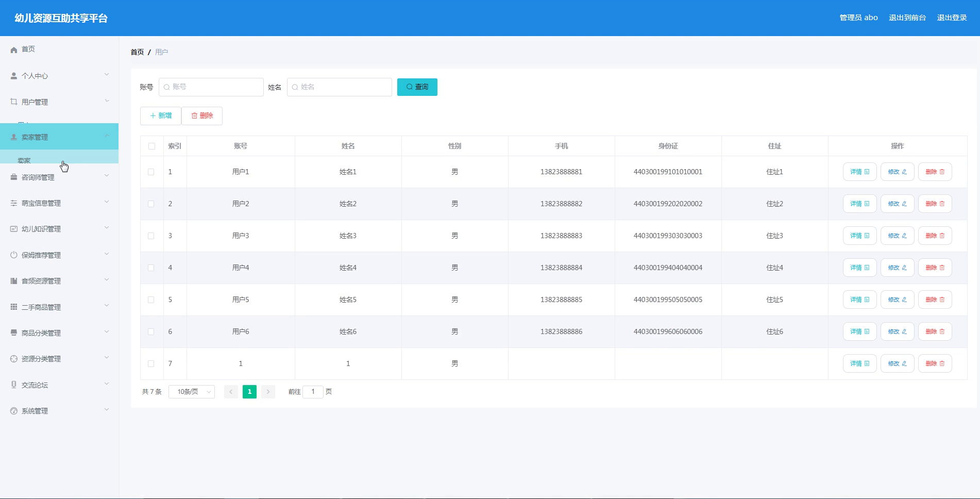Screen dimensions: 980x499
Task: Click the 查询 search button
Action: coord(417,87)
